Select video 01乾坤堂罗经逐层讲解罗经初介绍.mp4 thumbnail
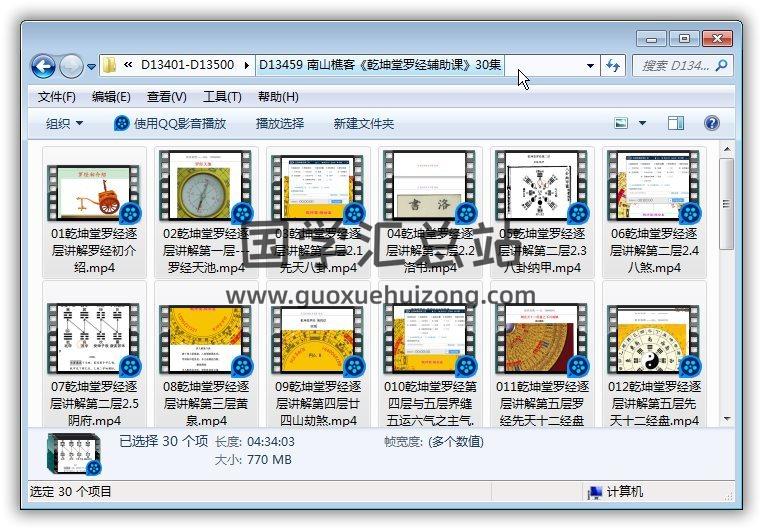 93,193
